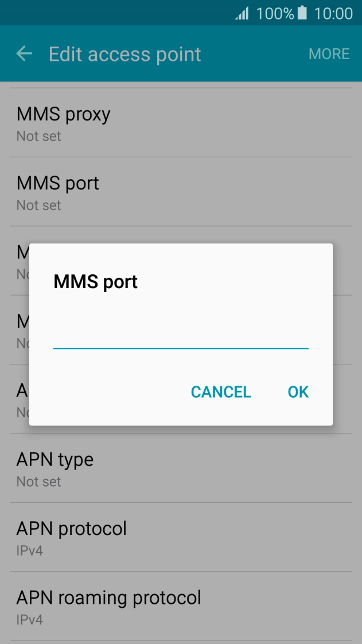This screenshot has width=362, height=644.
Task: Select the MMS proxy setting
Action: pyautogui.click(x=181, y=122)
